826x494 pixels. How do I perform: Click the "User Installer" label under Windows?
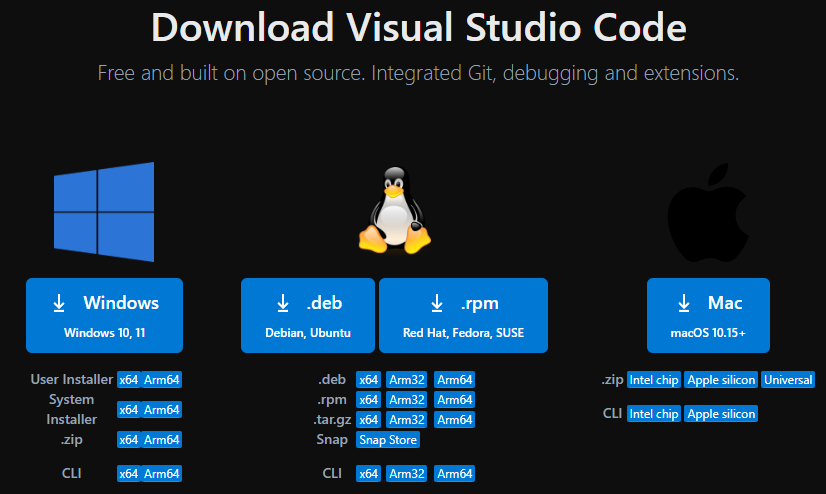point(72,380)
